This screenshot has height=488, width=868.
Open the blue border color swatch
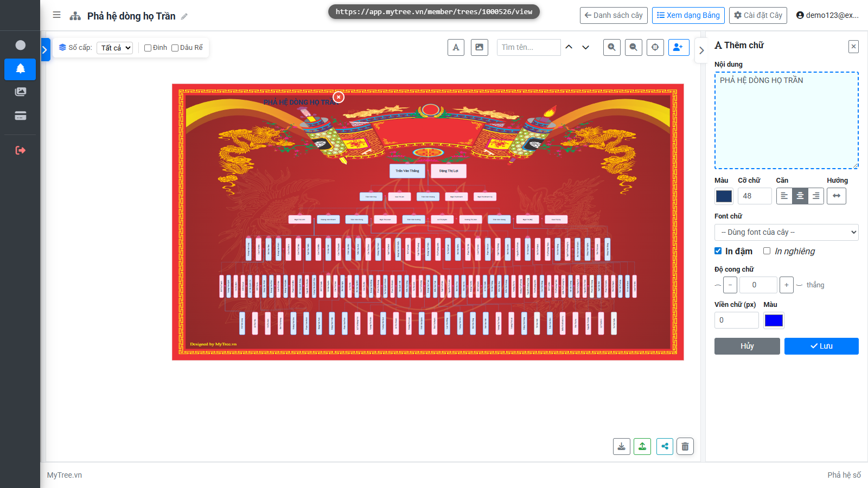774,320
